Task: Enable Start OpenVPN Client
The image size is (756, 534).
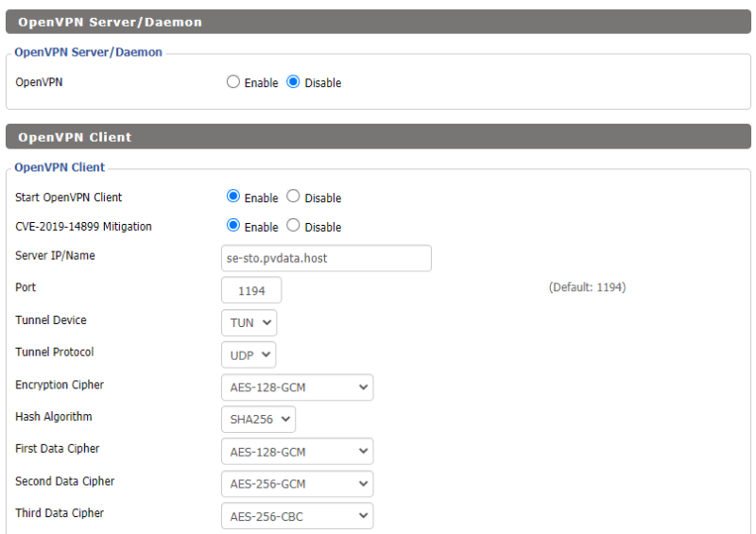Action: 233,198
